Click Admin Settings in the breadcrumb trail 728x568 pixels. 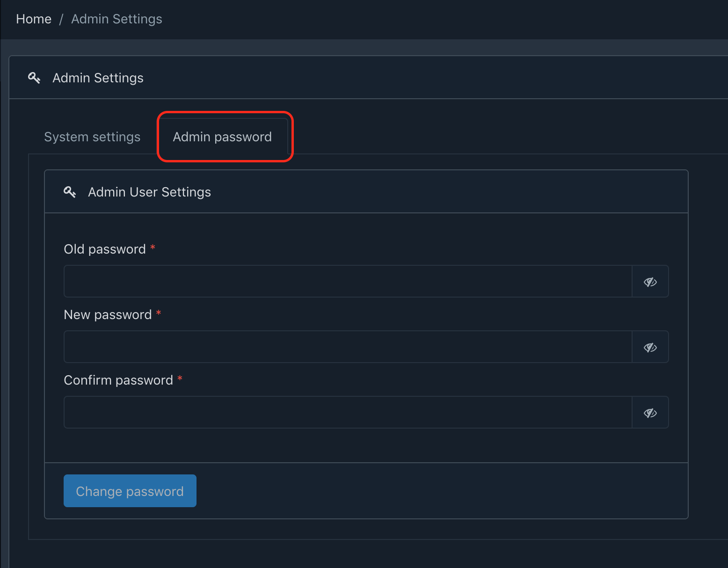(x=116, y=19)
